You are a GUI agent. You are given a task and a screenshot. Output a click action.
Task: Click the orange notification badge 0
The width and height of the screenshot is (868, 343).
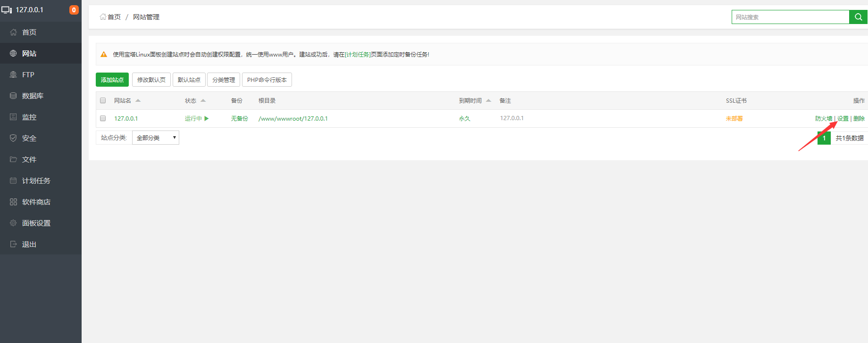point(74,10)
